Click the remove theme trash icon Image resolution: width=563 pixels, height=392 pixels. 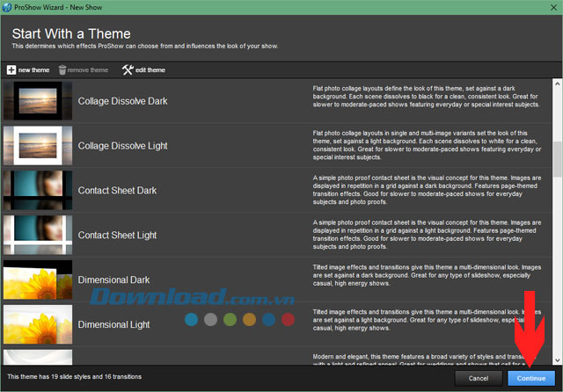coord(62,70)
